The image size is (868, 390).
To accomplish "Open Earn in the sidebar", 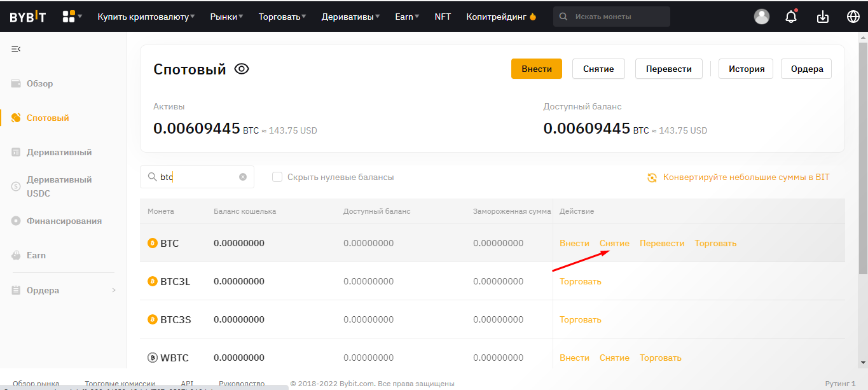I will point(36,255).
